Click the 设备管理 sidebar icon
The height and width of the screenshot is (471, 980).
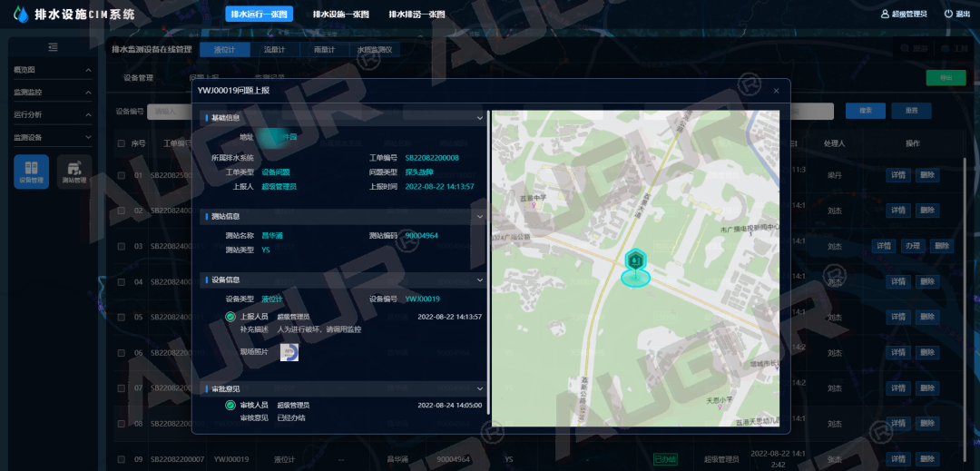point(31,172)
